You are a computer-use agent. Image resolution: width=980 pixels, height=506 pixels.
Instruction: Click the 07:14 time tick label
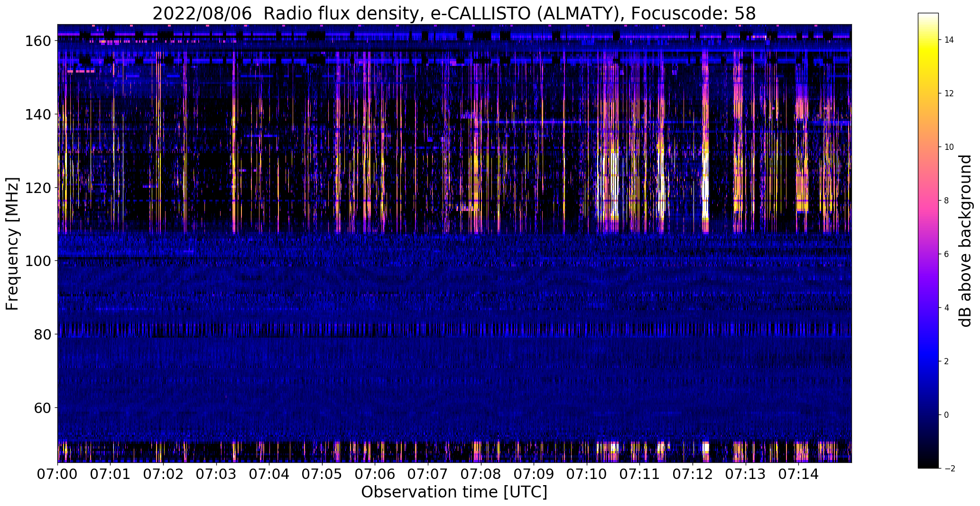tap(798, 474)
